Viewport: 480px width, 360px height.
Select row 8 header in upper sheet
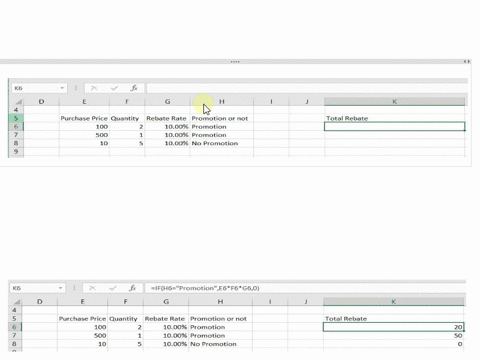coord(16,143)
